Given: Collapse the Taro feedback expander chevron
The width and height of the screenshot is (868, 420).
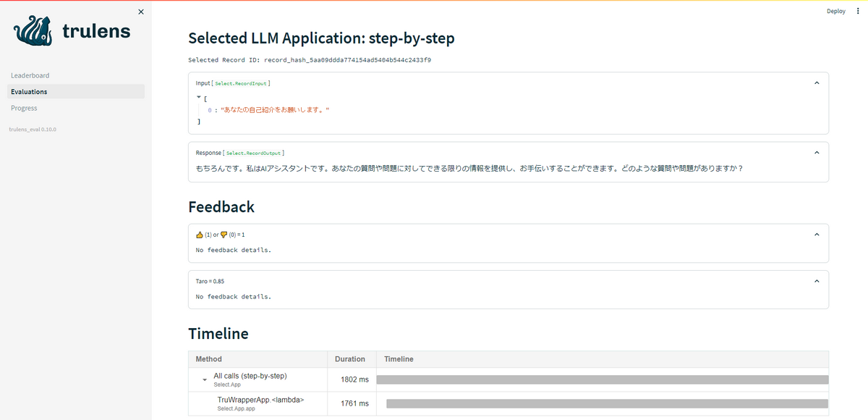Looking at the screenshot, I should tap(817, 281).
